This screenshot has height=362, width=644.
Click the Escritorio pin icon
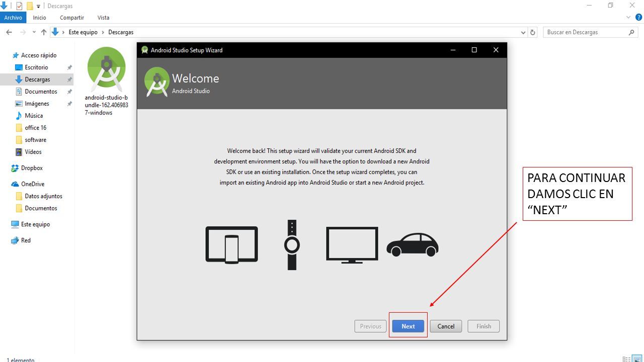(69, 67)
